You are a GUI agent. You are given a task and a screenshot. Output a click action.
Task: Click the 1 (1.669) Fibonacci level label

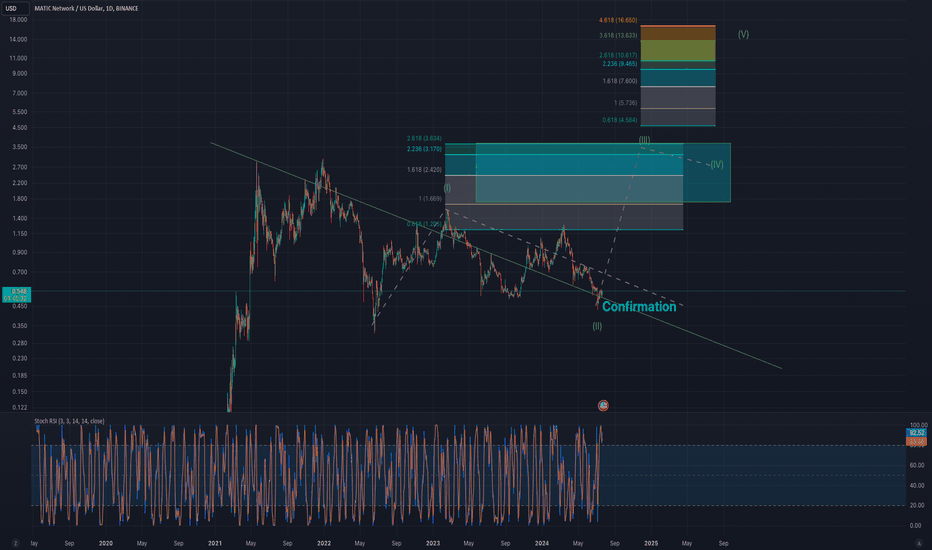430,199
